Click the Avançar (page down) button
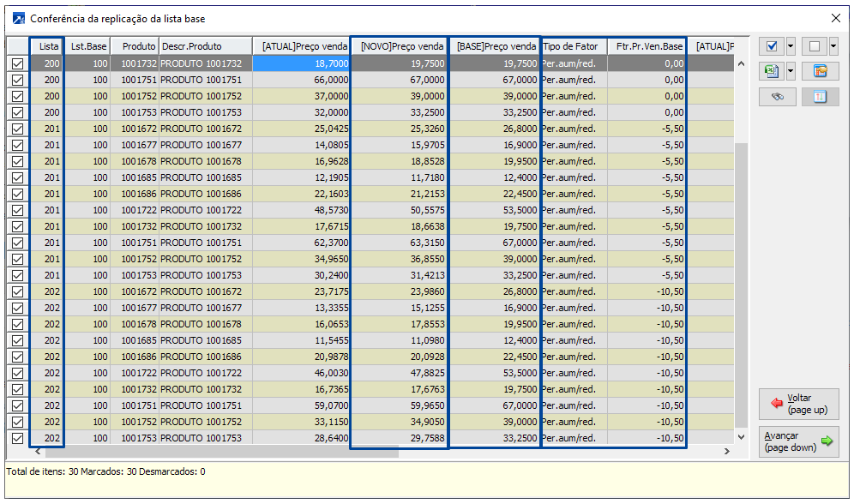The height and width of the screenshot is (504, 854). (x=798, y=441)
